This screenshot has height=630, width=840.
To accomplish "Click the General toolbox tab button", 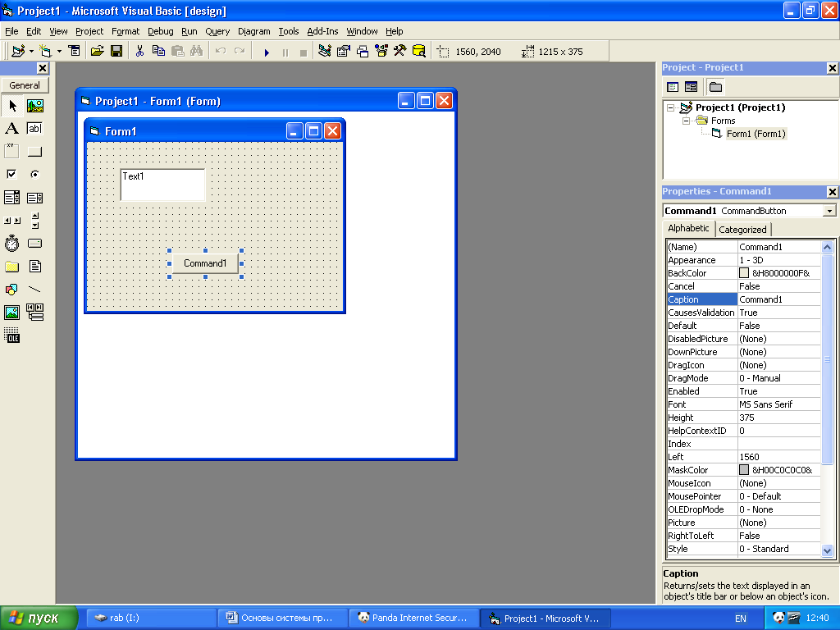I will click(x=25, y=85).
